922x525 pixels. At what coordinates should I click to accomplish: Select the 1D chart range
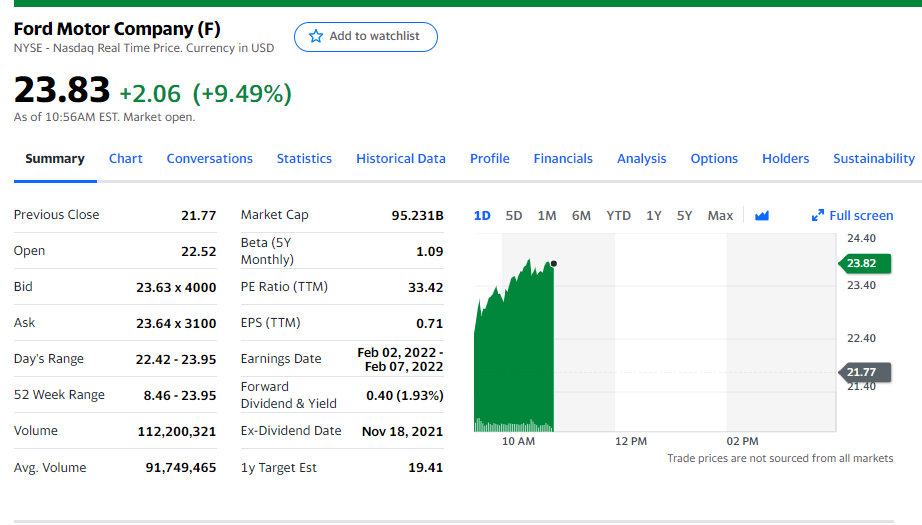[x=482, y=216]
